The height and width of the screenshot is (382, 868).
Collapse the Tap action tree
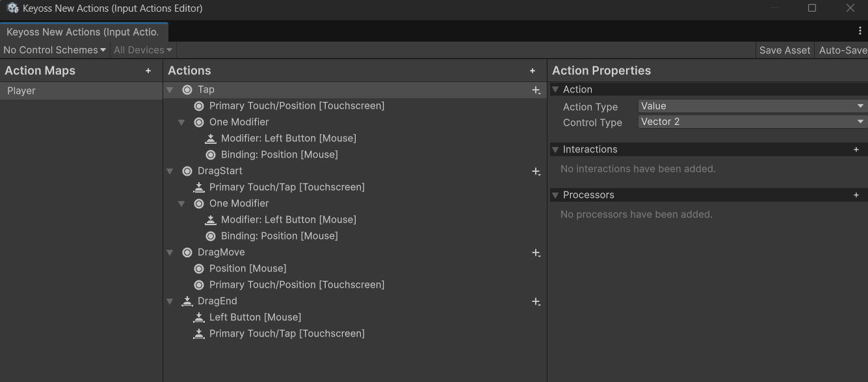pyautogui.click(x=170, y=90)
